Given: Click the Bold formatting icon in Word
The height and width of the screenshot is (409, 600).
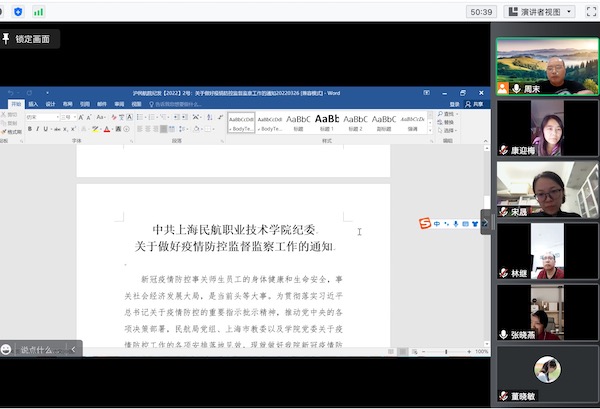Looking at the screenshot, I should click(x=29, y=129).
